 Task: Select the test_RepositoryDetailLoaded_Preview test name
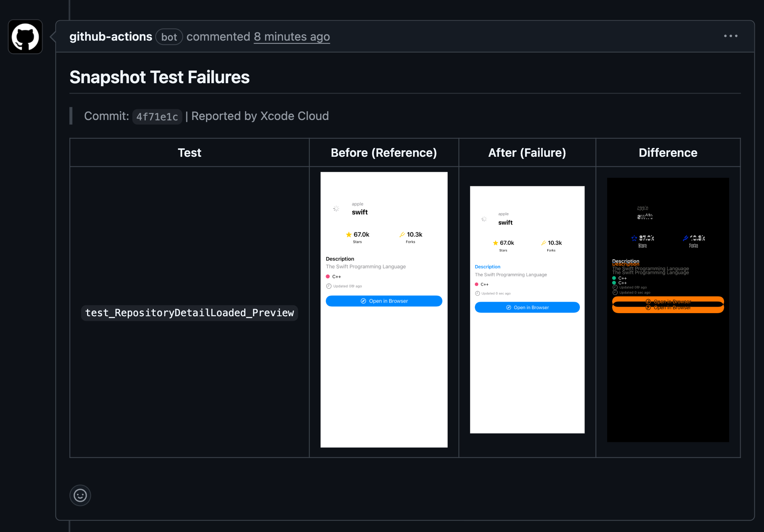point(189,313)
